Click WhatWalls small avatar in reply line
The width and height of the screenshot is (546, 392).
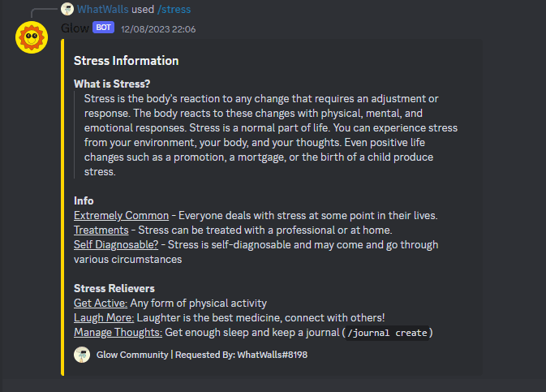(x=67, y=9)
